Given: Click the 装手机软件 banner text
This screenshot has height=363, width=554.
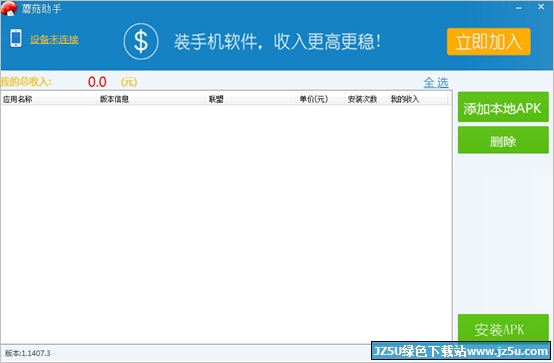Looking at the screenshot, I should click(x=277, y=42).
